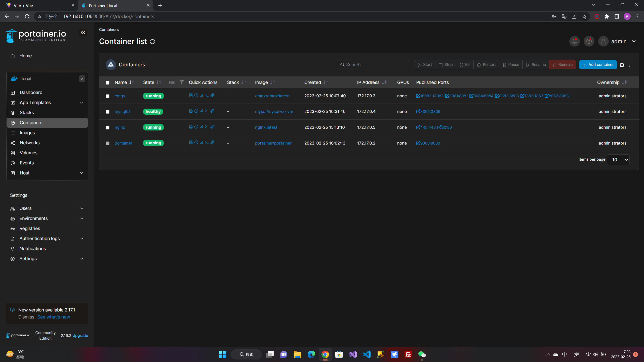Open the Items per page dropdown
Image resolution: width=644 pixels, height=362 pixels.
pyautogui.click(x=618, y=160)
